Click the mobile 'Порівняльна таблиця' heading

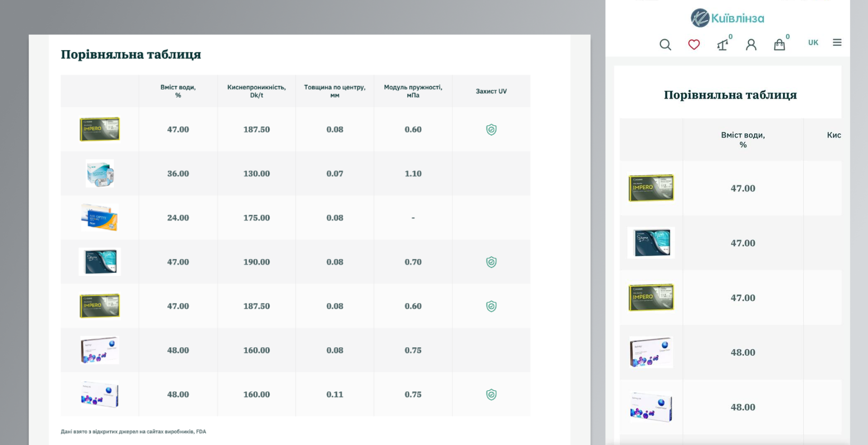click(730, 95)
